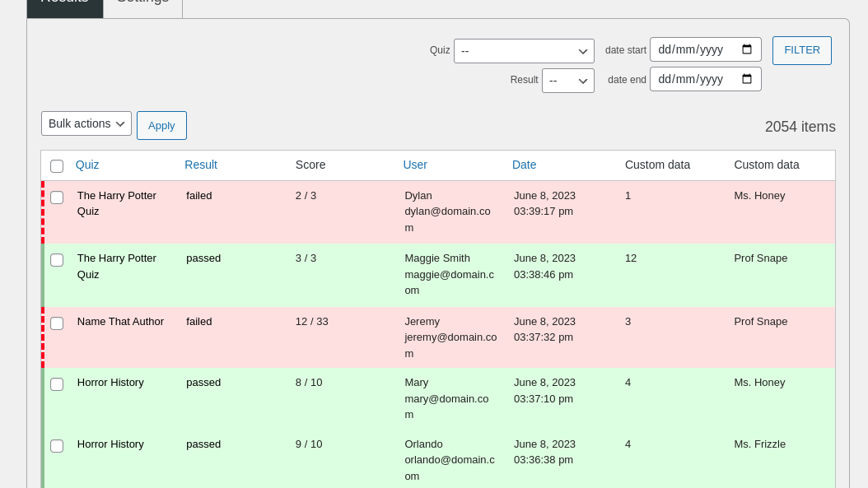Open calendar picker icon in date start field
This screenshot has height=488, width=868.
tap(747, 49)
